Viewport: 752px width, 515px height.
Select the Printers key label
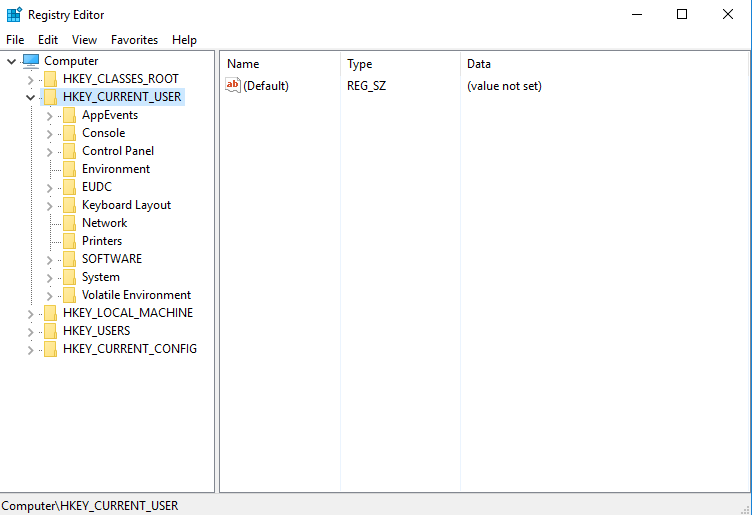tap(102, 241)
